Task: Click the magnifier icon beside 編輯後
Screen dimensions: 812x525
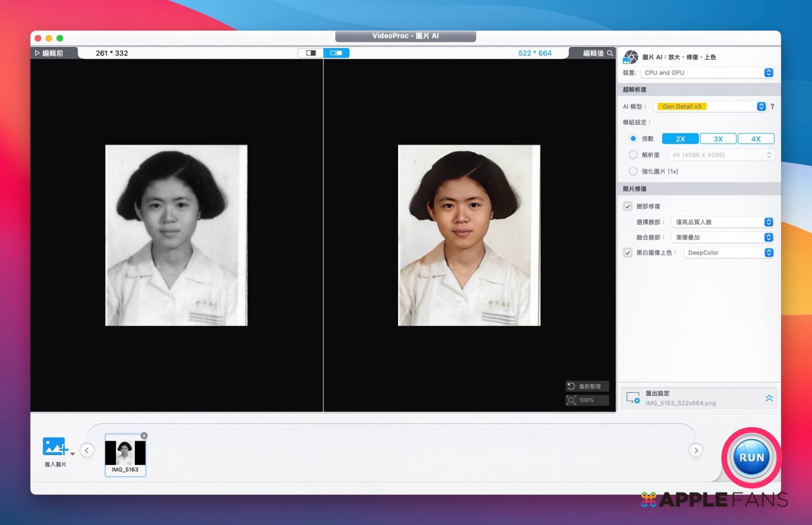Action: [610, 53]
